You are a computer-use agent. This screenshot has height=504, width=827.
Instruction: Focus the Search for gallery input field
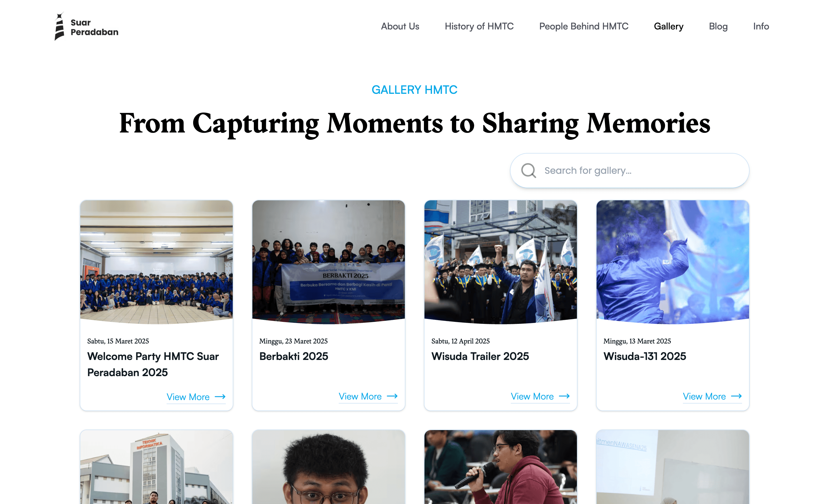pyautogui.click(x=629, y=171)
